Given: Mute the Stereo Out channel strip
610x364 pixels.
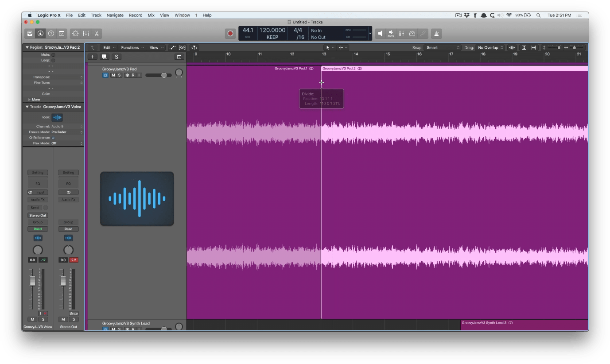Looking at the screenshot, I should 63,319.
